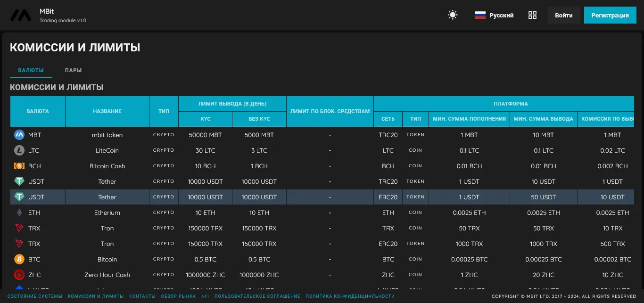This screenshot has height=303, width=644.
Task: Click the Контакты footer link
Action: pyautogui.click(x=142, y=296)
